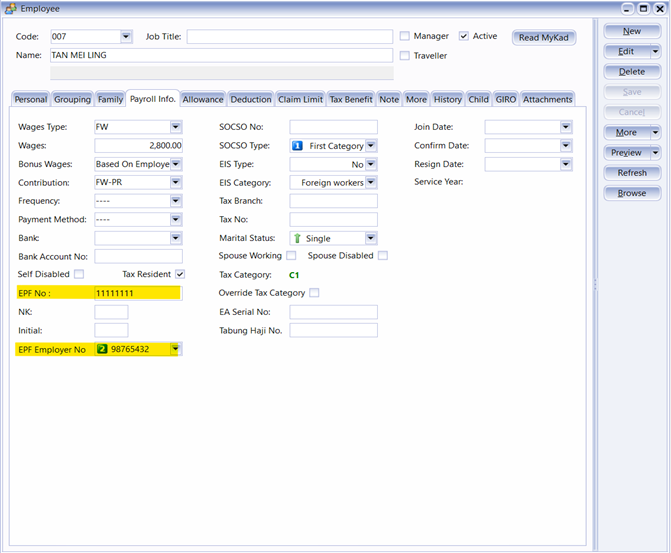Click the EPF No input field
Image resolution: width=671 pixels, height=553 pixels.
[136, 293]
